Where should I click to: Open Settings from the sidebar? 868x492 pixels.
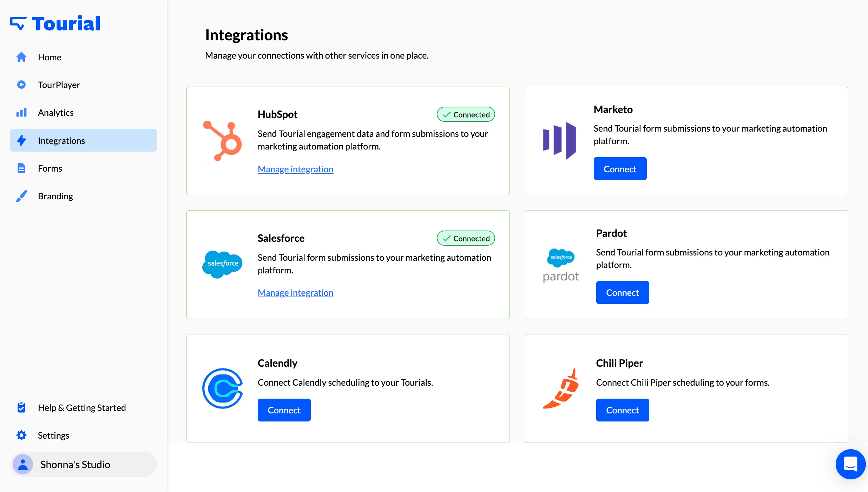(x=83, y=435)
